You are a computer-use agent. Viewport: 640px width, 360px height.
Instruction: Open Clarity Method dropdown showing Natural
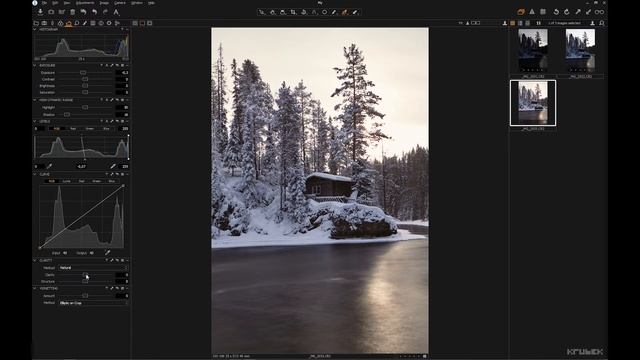[x=93, y=268]
